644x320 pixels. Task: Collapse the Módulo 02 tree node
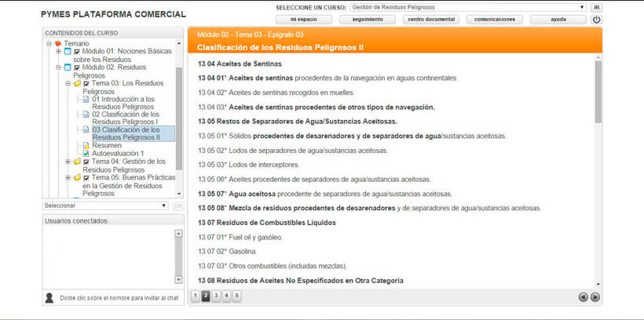pyautogui.click(x=58, y=67)
